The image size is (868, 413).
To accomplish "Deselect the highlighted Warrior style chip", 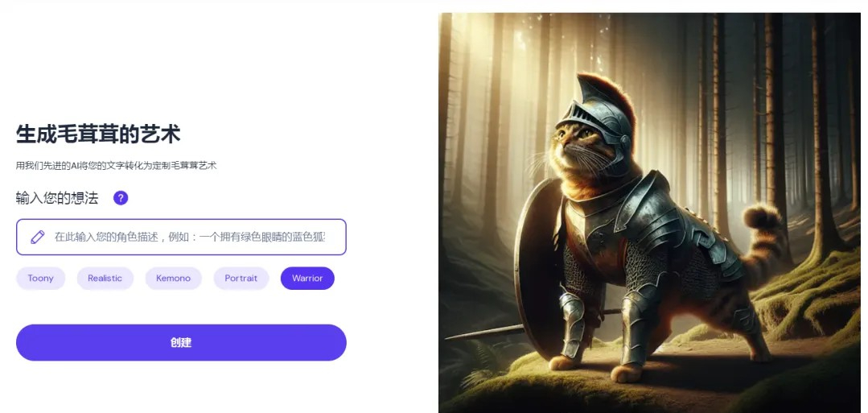I will coord(307,279).
